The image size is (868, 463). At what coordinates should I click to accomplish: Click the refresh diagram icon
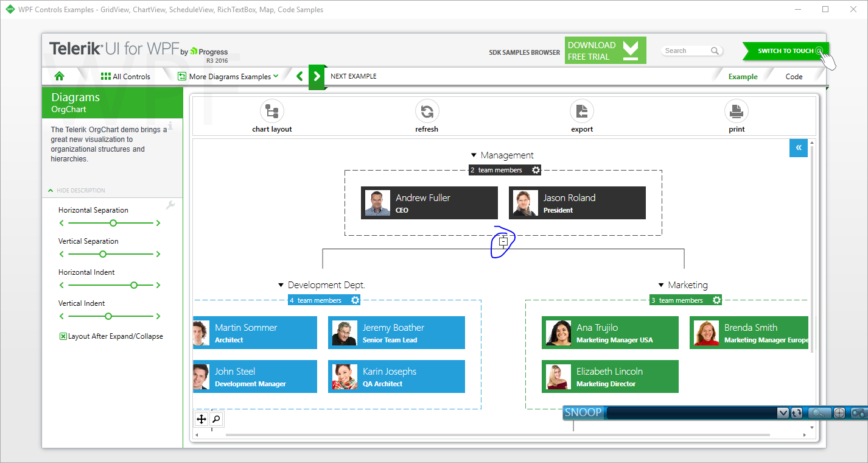click(x=427, y=111)
